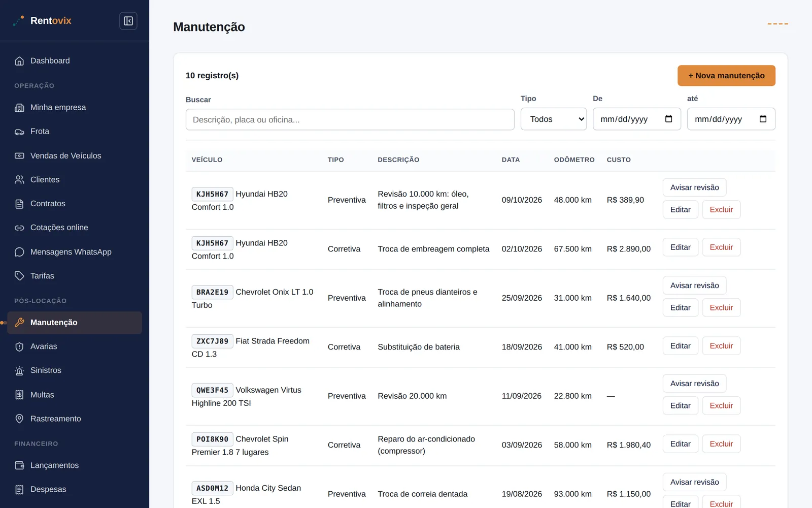
Task: Click the Cotações online link icon
Action: click(x=19, y=228)
